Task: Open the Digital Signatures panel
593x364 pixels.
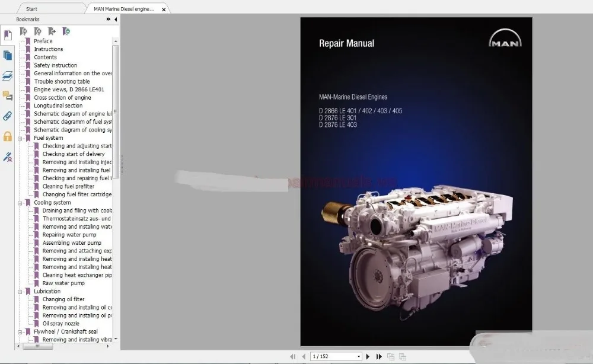Action: pyautogui.click(x=7, y=157)
